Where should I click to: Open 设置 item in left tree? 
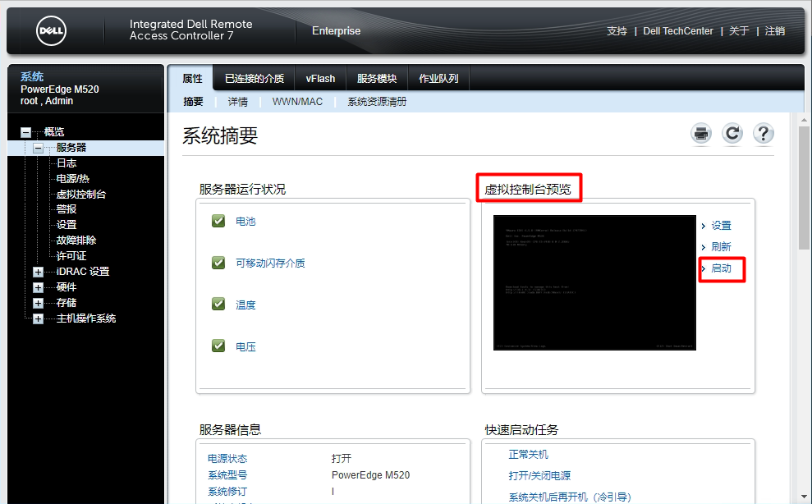click(67, 225)
